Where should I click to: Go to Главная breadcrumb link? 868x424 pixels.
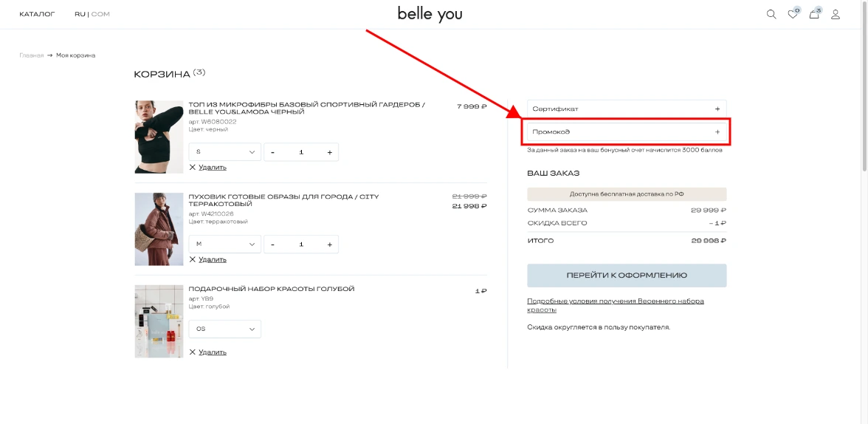[x=32, y=55]
